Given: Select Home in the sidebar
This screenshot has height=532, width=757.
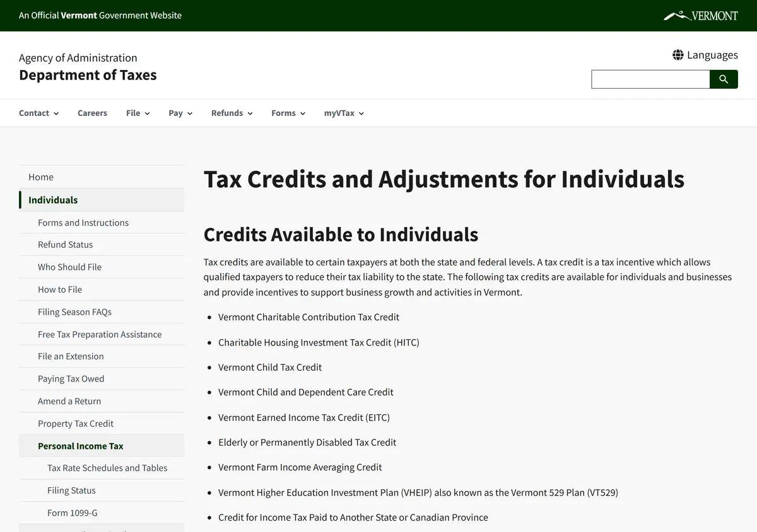Looking at the screenshot, I should point(102,177).
